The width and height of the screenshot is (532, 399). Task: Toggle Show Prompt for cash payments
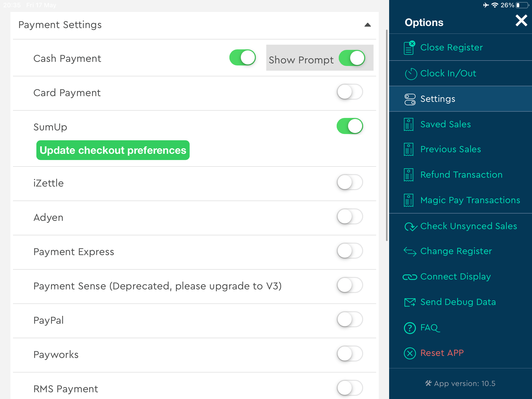[x=353, y=58]
